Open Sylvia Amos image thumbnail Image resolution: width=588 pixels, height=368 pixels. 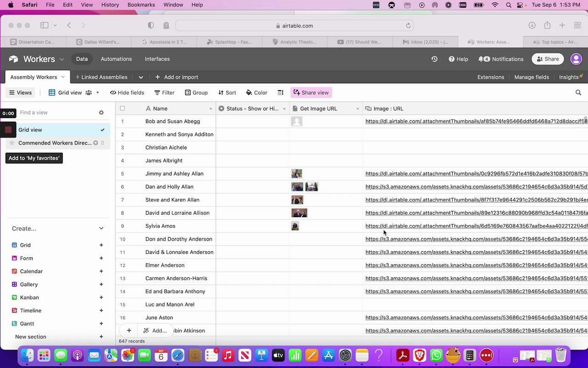(x=295, y=226)
